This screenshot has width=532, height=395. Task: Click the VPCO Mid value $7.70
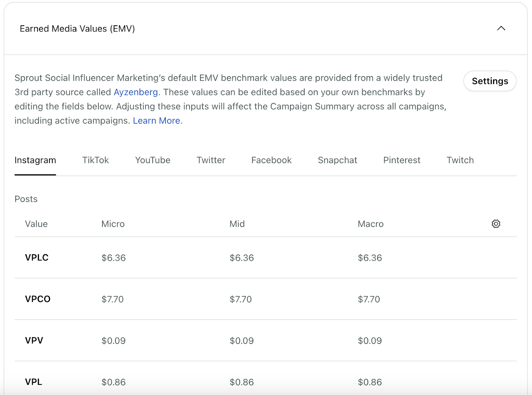(241, 299)
